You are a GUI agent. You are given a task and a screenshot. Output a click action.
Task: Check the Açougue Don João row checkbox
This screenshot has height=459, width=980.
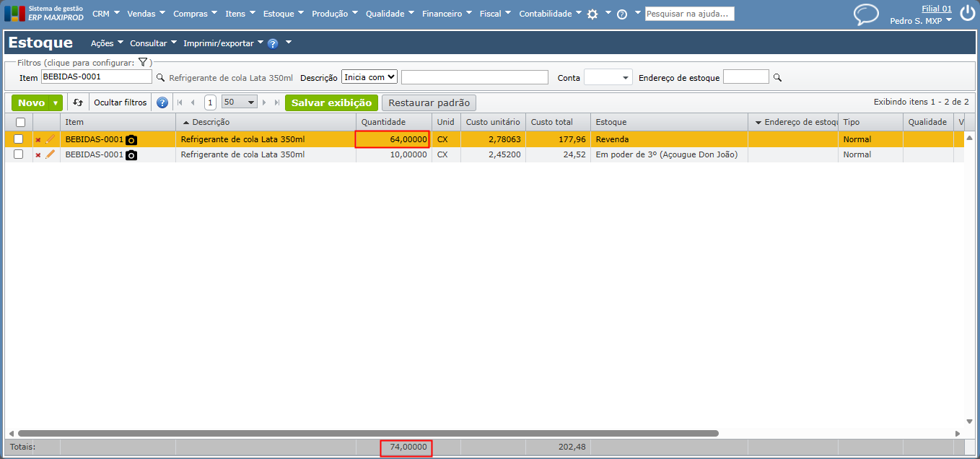[x=19, y=154]
